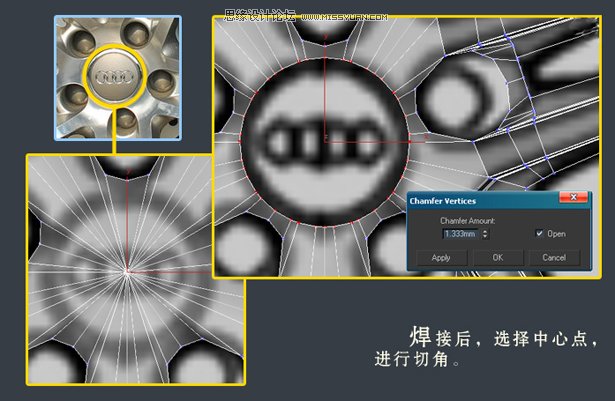Click the Chamfer Amount value field
The width and height of the screenshot is (615, 401).
(x=460, y=234)
